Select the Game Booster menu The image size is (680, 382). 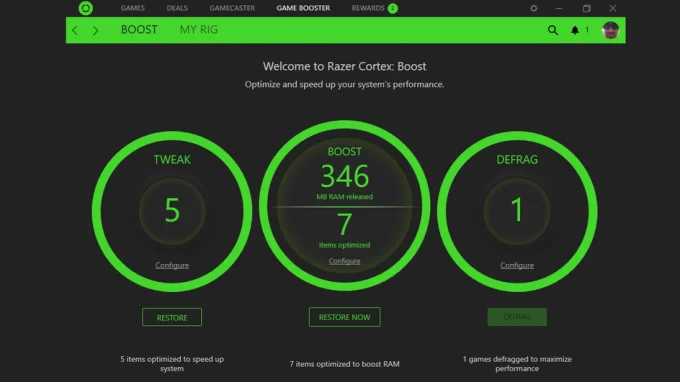tap(303, 8)
